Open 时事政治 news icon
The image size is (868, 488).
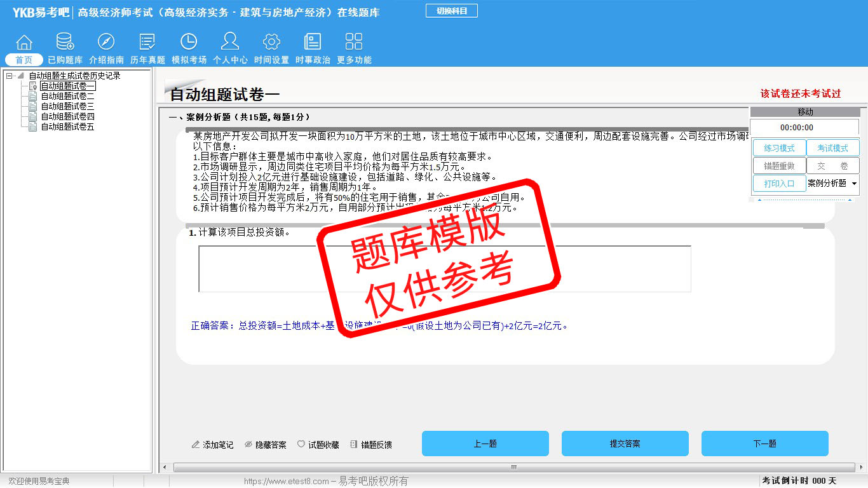coord(313,43)
